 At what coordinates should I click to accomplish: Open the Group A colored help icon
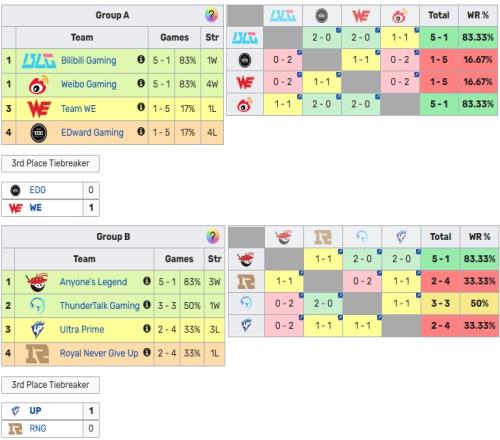[x=211, y=15]
